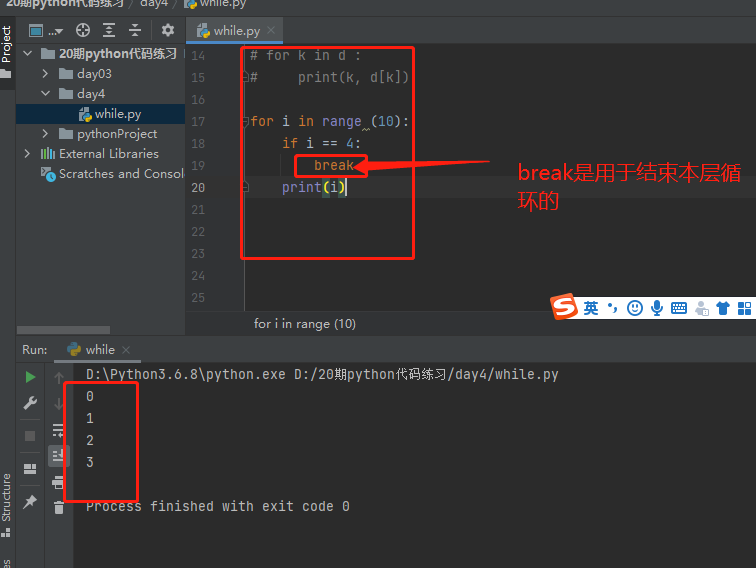Click the 'Process finished with exit code 0' message
The width and height of the screenshot is (756, 568).
(x=217, y=506)
